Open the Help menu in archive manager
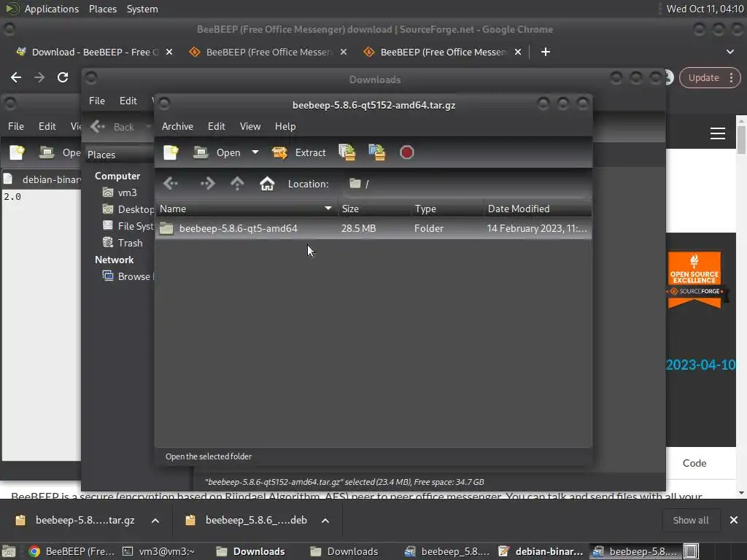Screen dimensions: 747x560 point(285,126)
